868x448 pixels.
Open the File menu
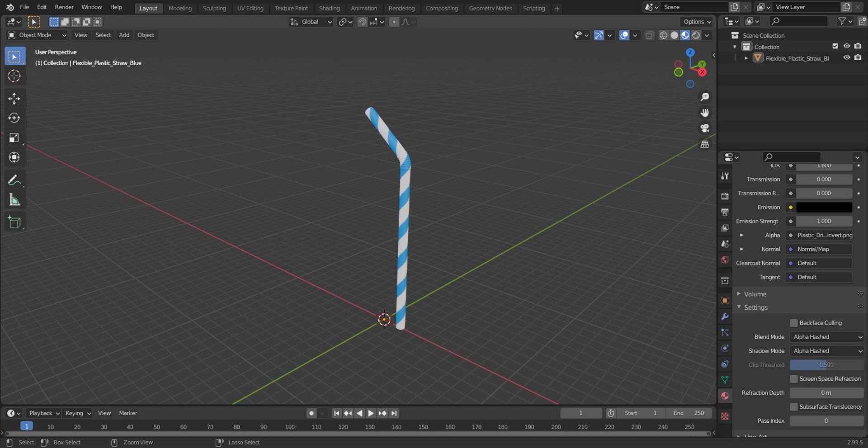(x=24, y=7)
